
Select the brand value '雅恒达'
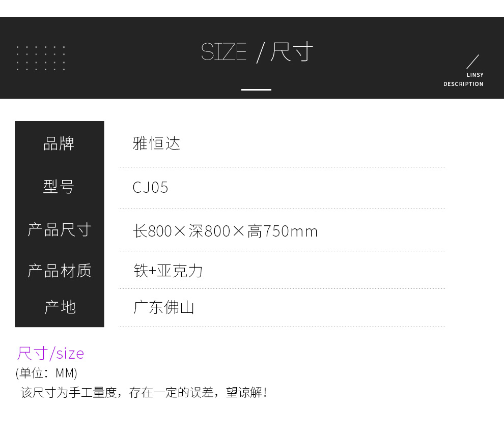(156, 143)
